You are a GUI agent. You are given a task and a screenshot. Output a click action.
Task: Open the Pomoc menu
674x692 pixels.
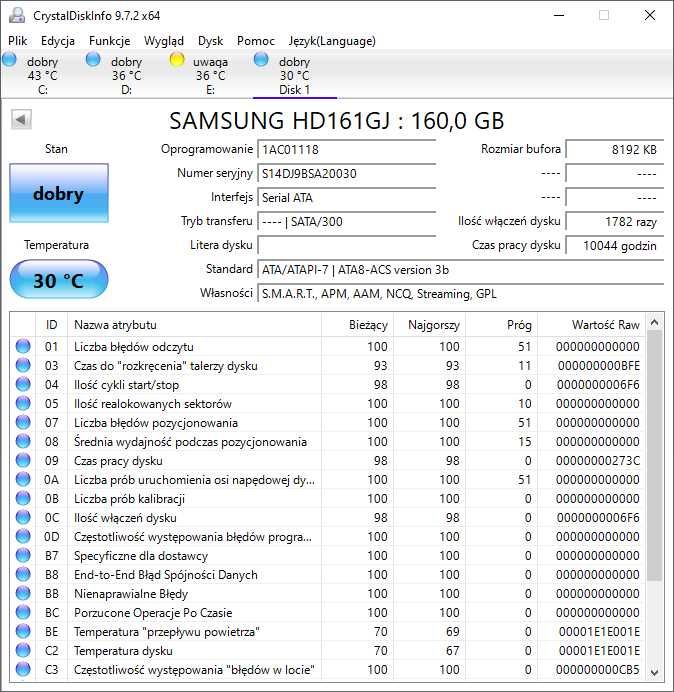coord(256,41)
